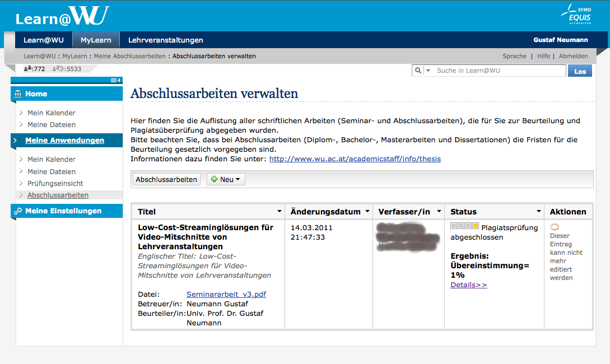Open the Neu dropdown arrow
This screenshot has width=610, height=364.
click(238, 179)
